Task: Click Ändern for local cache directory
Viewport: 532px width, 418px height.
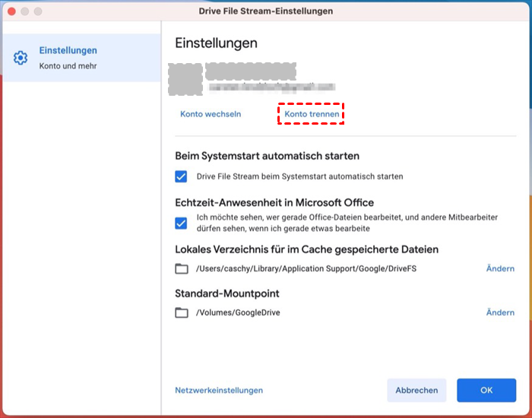Action: pos(499,268)
